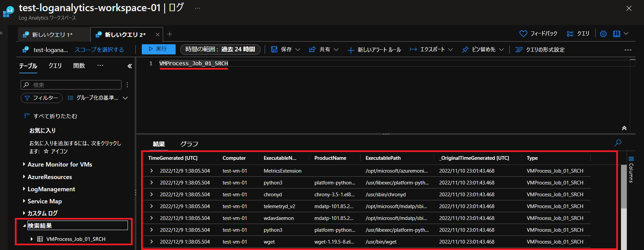This screenshot has height=250, width=644.
Task: Expand the MetricsExtension result row
Action: click(152, 171)
